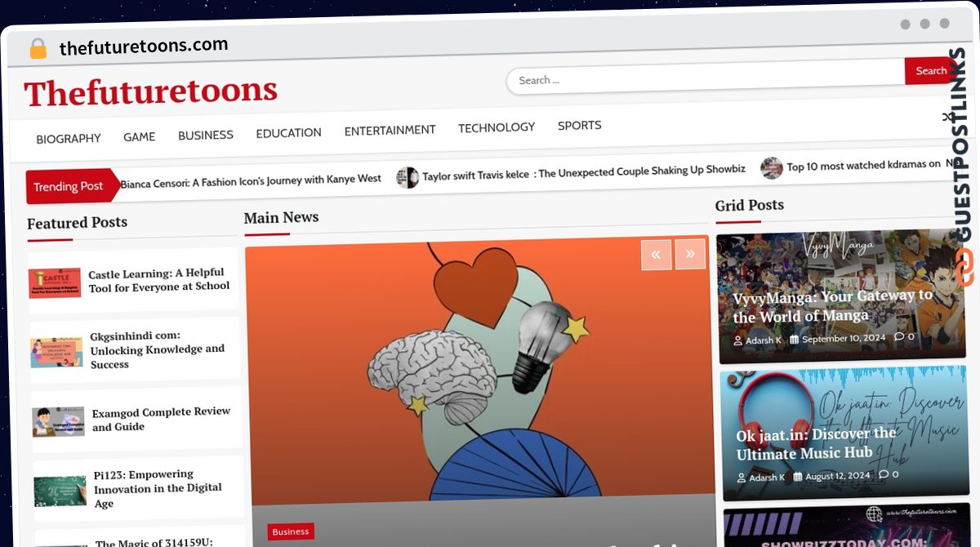
Task: Open Examgod post thumbnail image
Action: coord(59,421)
